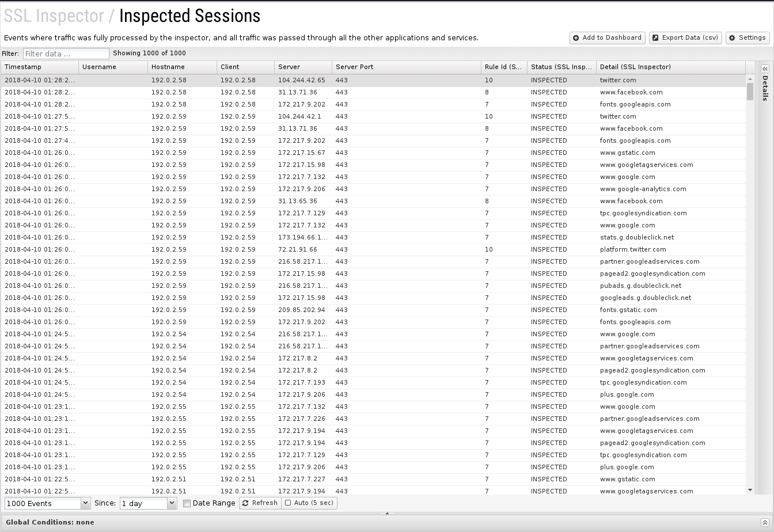Click server IP 72.21.91.66
This screenshot has width=774, height=532.
pos(297,249)
